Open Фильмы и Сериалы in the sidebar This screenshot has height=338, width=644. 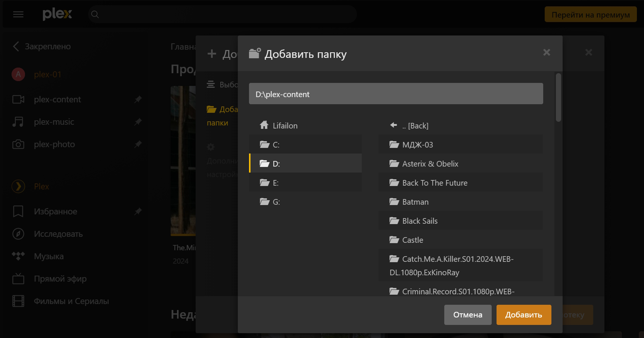(x=71, y=301)
